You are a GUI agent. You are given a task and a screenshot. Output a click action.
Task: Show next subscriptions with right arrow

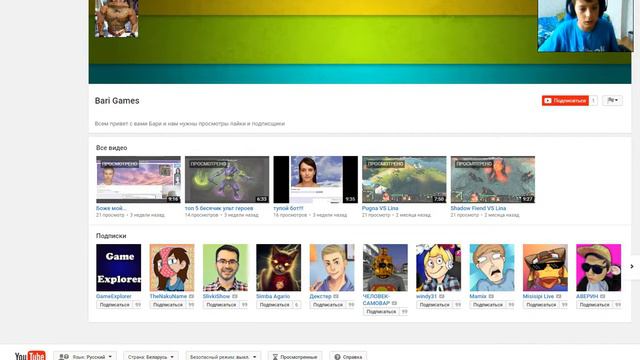(x=632, y=267)
